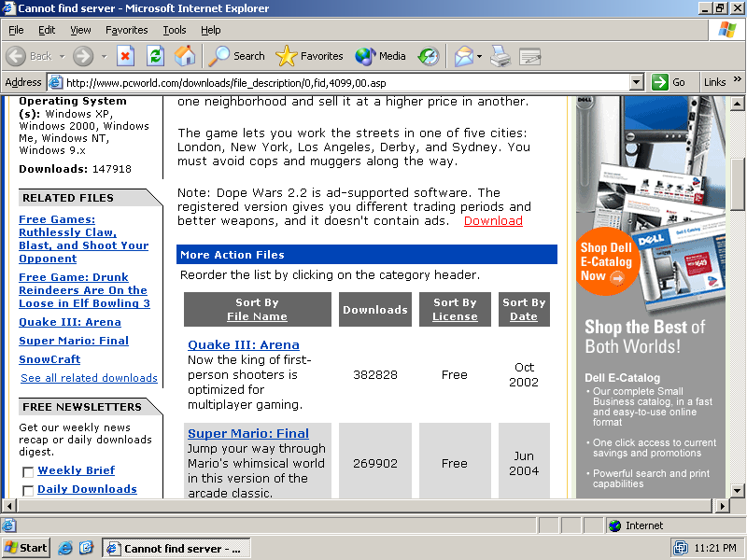Open Back button history dropdown arrow
The height and width of the screenshot is (560, 747).
click(62, 56)
